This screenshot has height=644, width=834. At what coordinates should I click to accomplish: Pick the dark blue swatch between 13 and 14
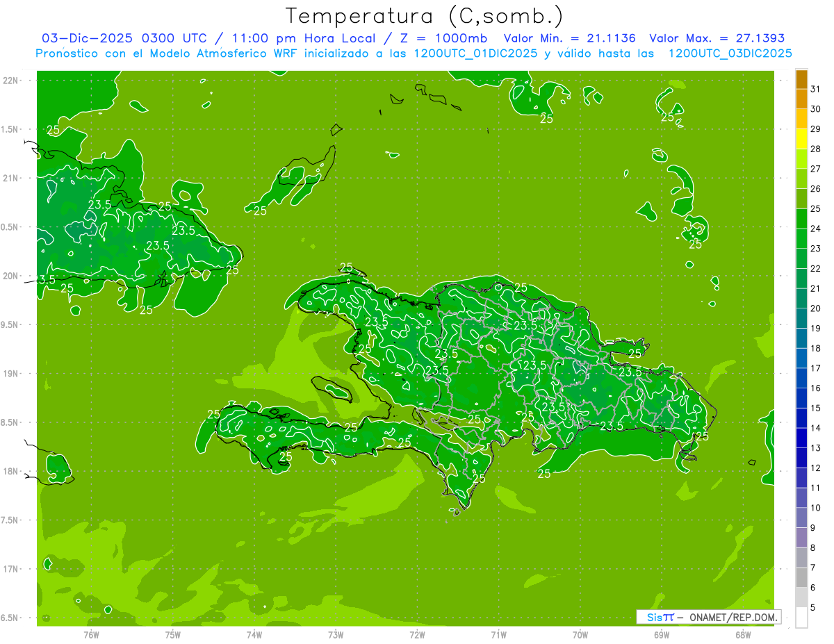point(801,438)
